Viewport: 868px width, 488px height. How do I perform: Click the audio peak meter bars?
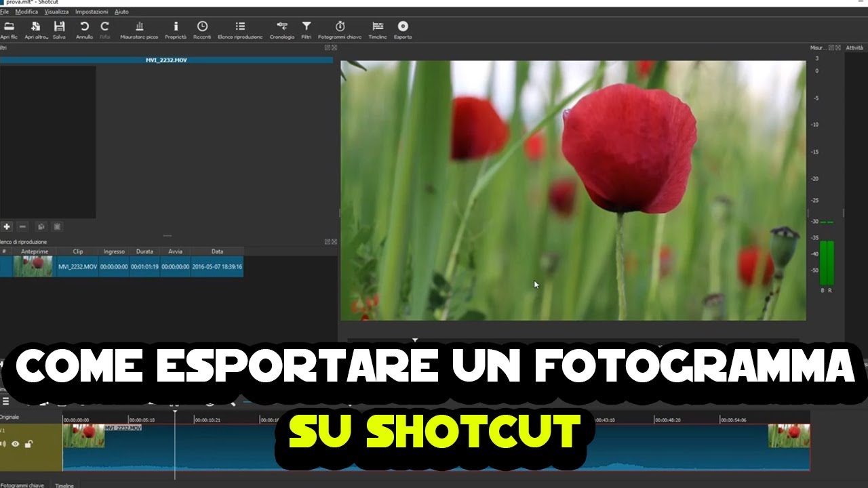[827, 263]
